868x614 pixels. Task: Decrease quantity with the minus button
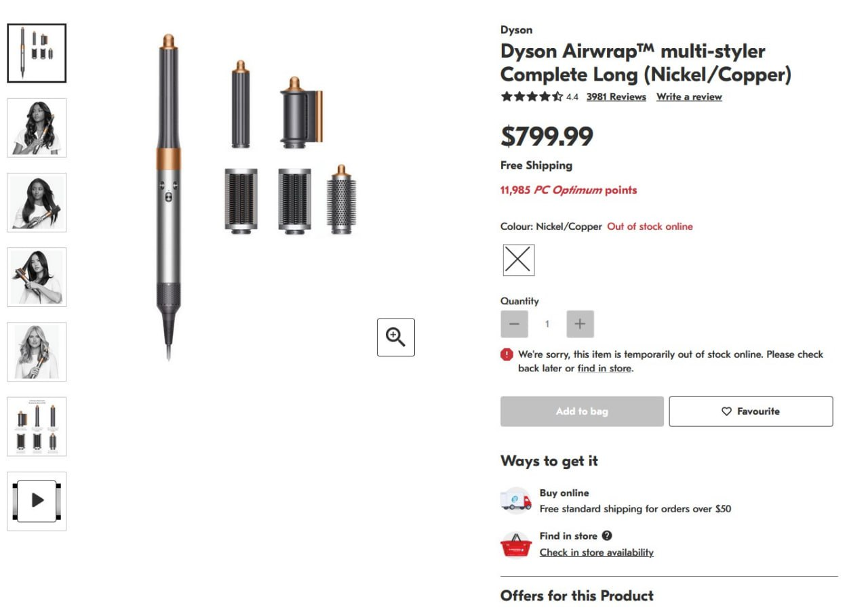pyautogui.click(x=514, y=324)
